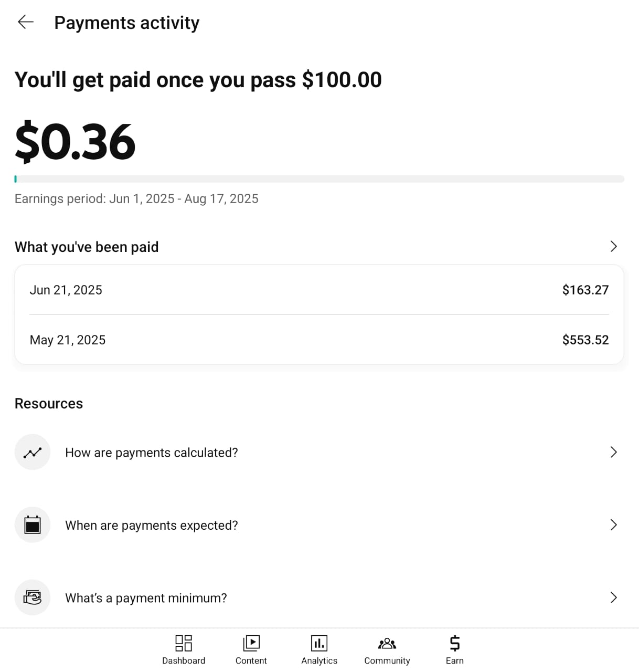639x672 pixels.
Task: Switch to the Community tab label
Action: click(x=387, y=660)
